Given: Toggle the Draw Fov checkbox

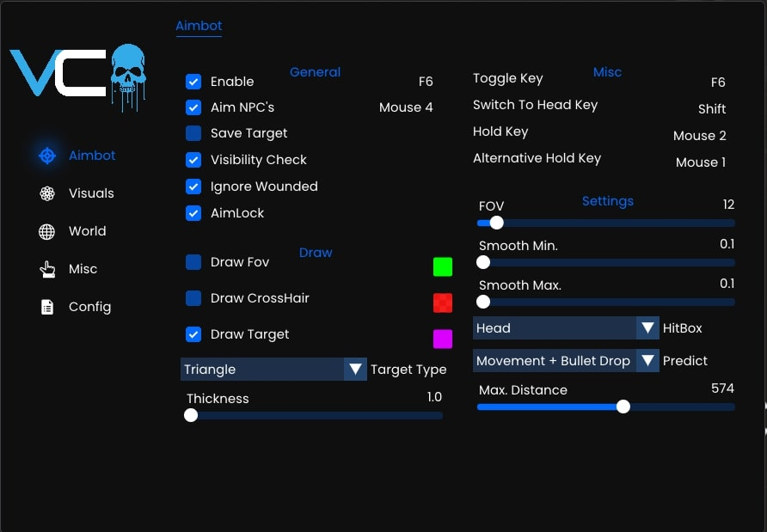Looking at the screenshot, I should pos(193,262).
